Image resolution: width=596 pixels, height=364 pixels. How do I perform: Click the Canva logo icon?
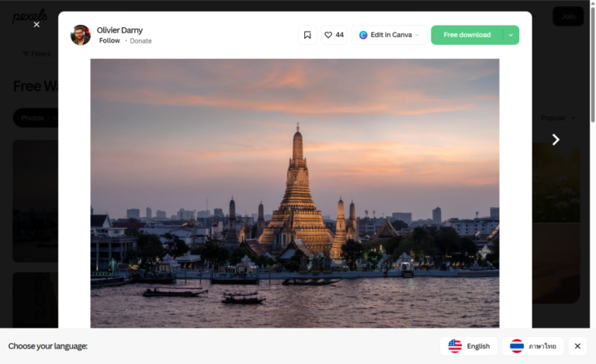tap(363, 35)
